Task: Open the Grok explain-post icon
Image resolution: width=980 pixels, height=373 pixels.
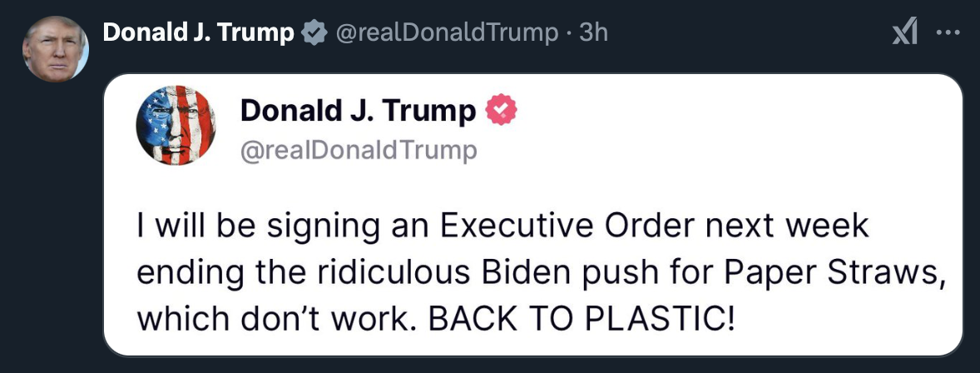Action: click(x=904, y=32)
